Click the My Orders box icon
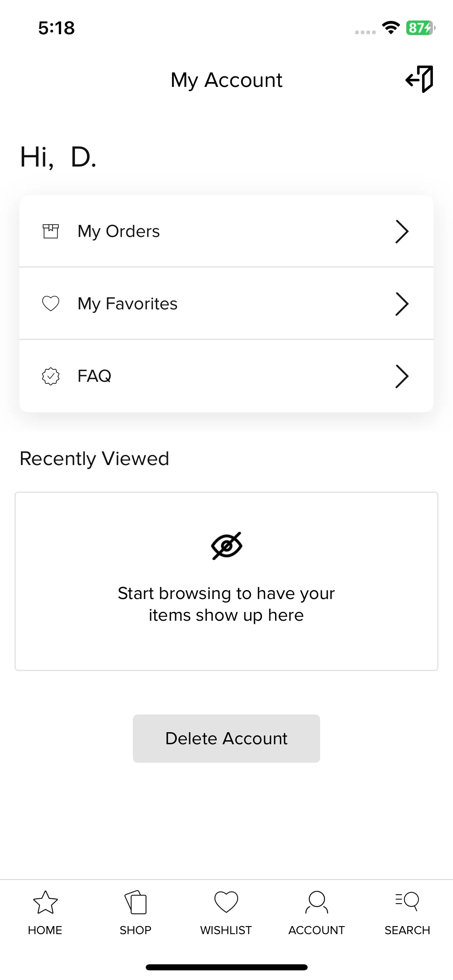453x980 pixels. click(51, 231)
